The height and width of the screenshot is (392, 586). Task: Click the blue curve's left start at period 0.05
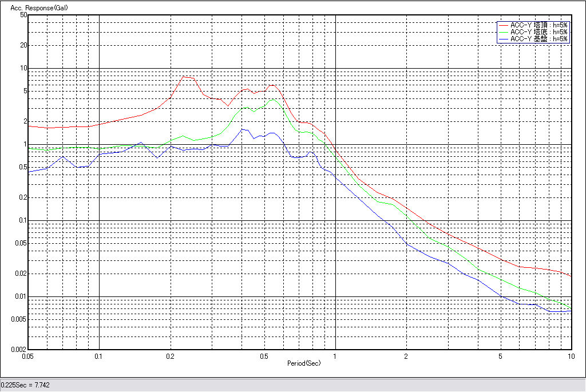point(29,171)
